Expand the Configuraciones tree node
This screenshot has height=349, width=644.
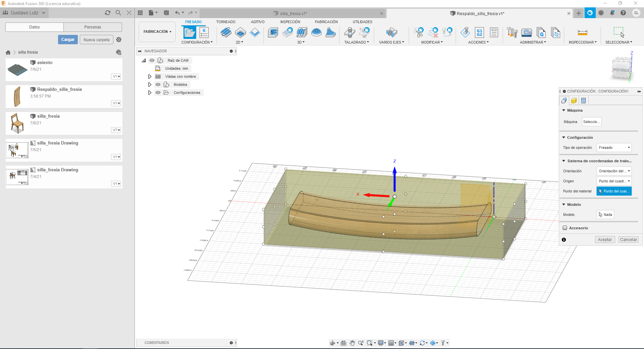point(150,93)
